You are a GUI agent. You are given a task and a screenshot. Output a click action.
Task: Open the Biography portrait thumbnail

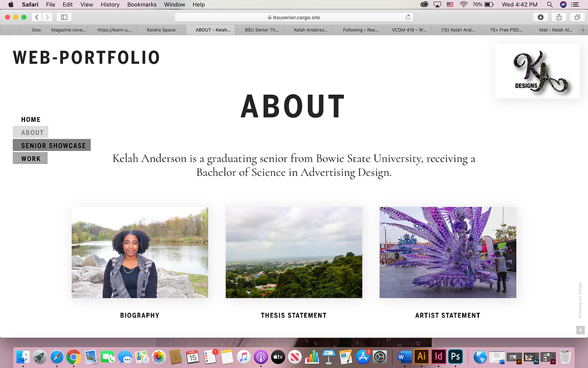pyautogui.click(x=140, y=253)
